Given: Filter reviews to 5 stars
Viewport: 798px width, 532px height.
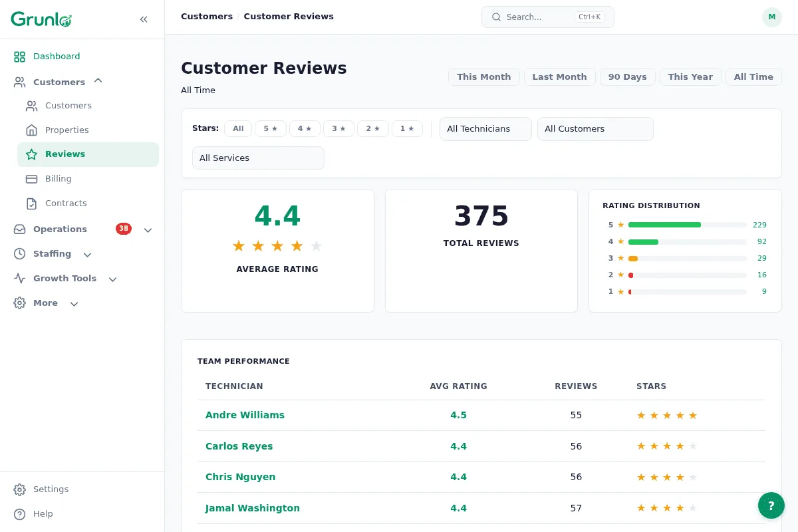Looking at the screenshot, I should pyautogui.click(x=271, y=129).
